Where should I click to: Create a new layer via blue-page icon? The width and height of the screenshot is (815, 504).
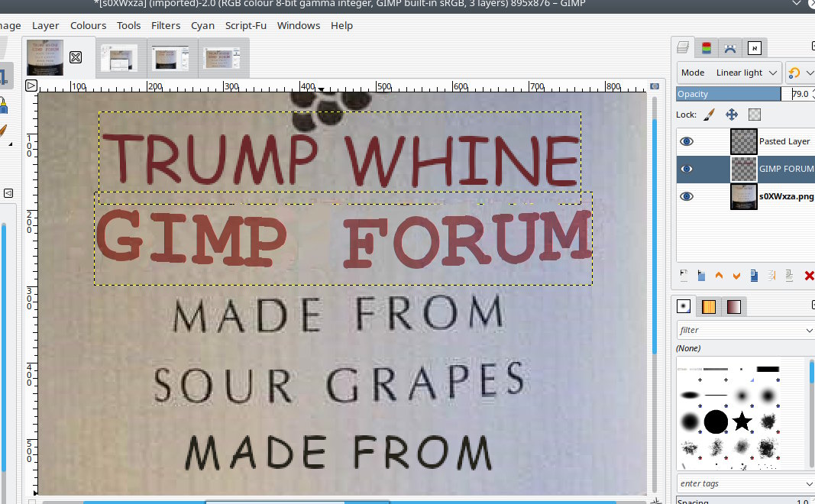tap(701, 276)
